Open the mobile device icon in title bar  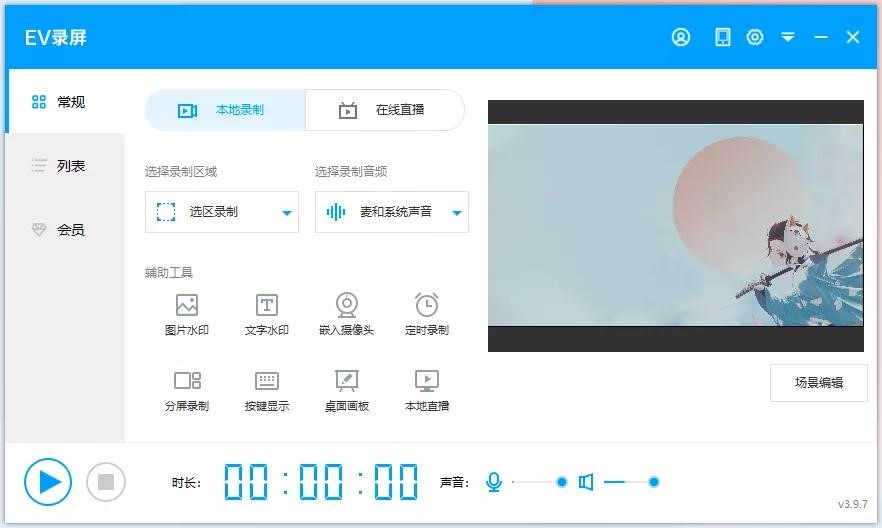coord(722,37)
